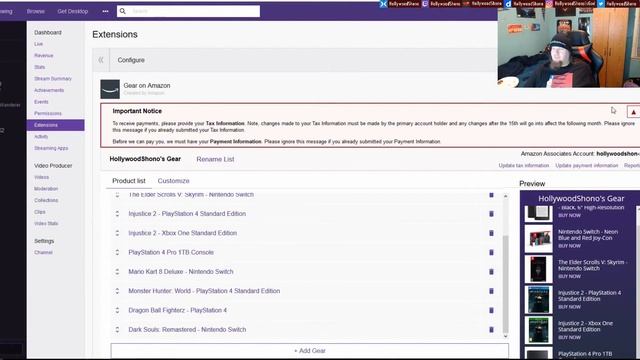Delete Monster Hunter: World item
The height and width of the screenshot is (360, 640).
tap(491, 291)
